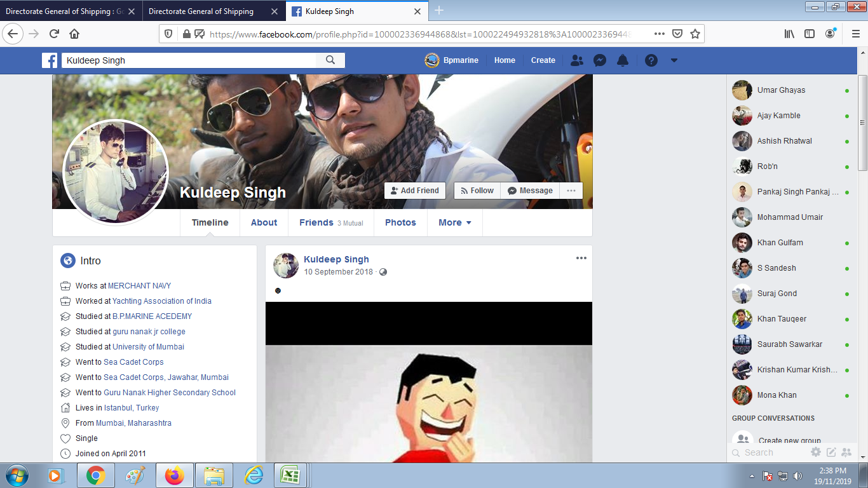Open Paint from the taskbar
868x488 pixels.
pos(135,475)
